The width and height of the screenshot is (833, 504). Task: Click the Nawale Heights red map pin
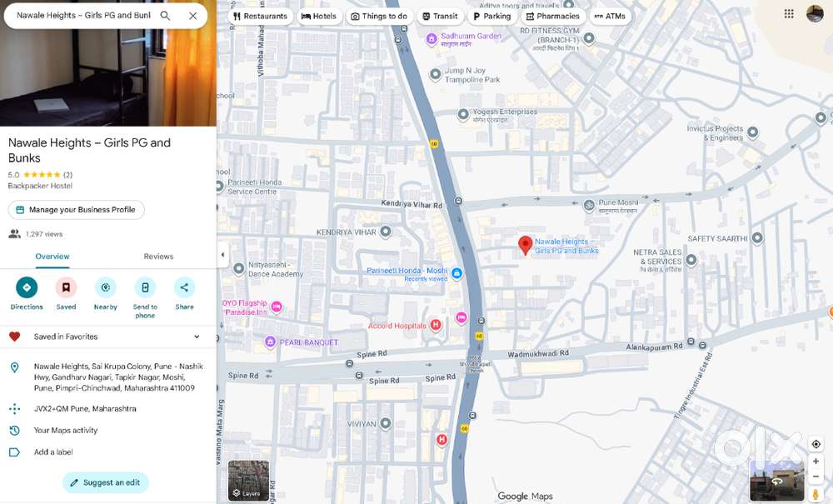click(x=526, y=245)
